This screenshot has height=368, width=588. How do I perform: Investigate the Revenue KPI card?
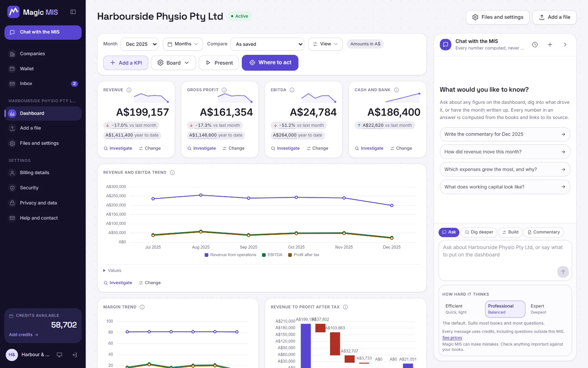118,148
